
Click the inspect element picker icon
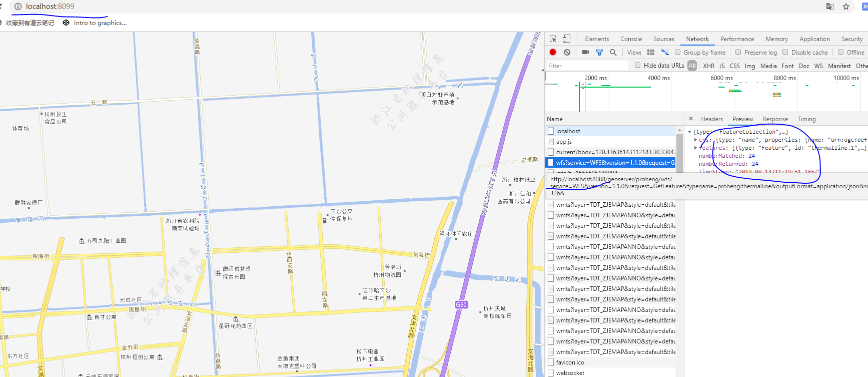coord(553,39)
